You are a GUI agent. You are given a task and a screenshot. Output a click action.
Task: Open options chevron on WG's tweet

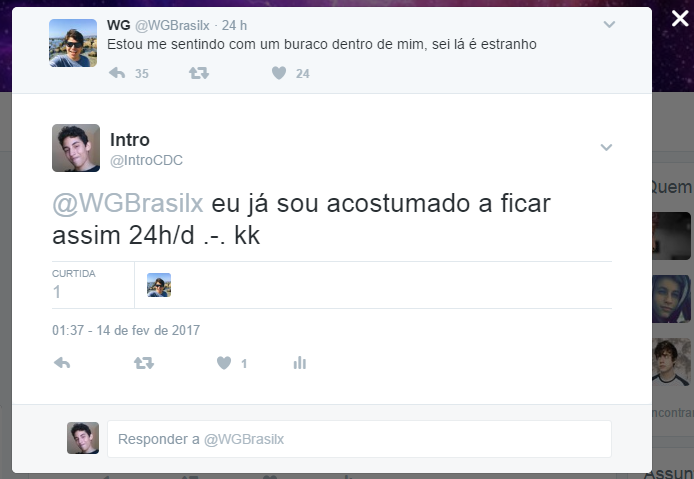(609, 24)
